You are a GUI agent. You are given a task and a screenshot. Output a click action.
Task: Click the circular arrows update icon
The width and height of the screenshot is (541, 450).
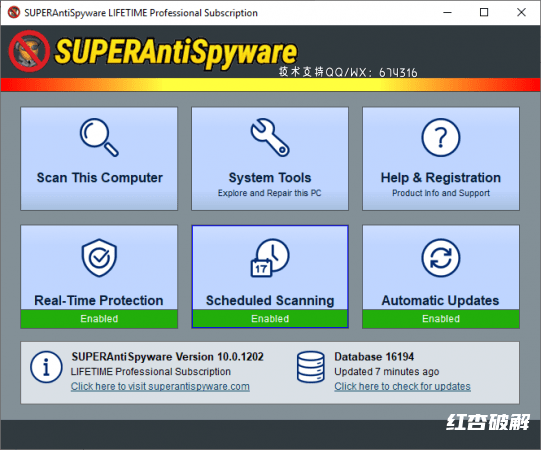tap(441, 257)
